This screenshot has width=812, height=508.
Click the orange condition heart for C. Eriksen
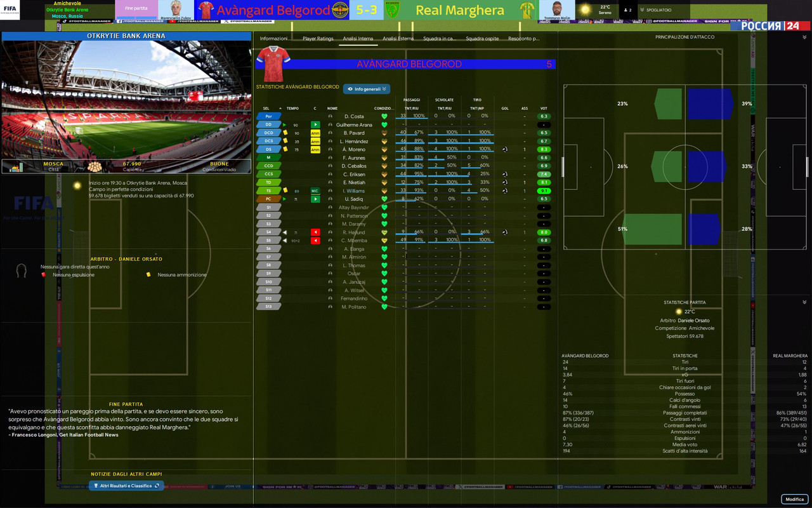[384, 175]
